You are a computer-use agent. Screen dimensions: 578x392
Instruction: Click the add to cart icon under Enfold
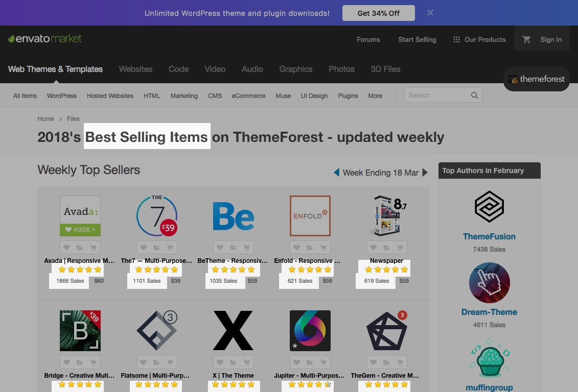pyautogui.click(x=323, y=248)
